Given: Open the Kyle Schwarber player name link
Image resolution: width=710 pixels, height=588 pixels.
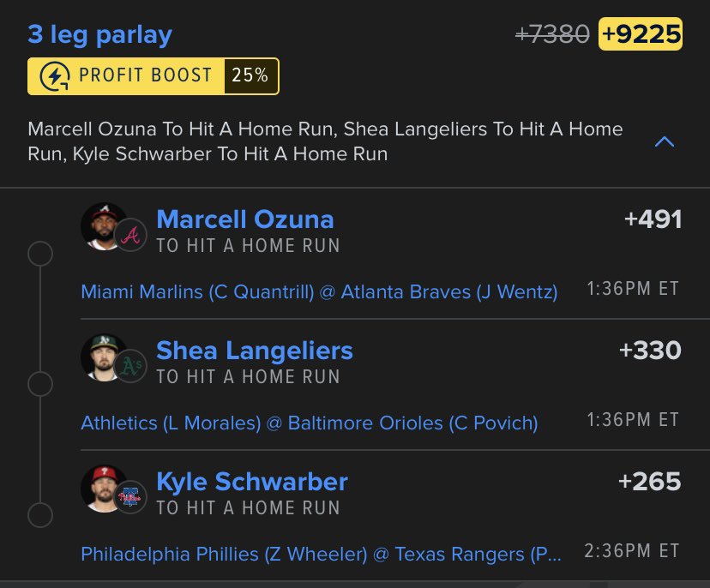Looking at the screenshot, I should coord(252,482).
